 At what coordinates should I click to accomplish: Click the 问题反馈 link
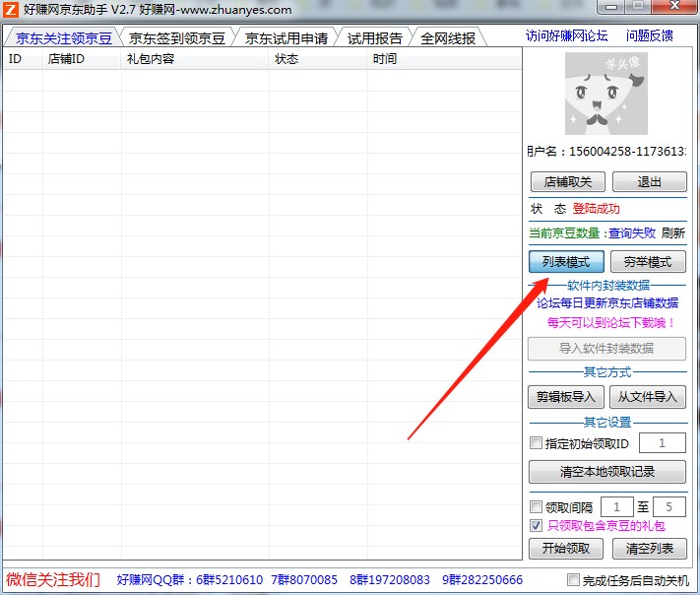(650, 36)
